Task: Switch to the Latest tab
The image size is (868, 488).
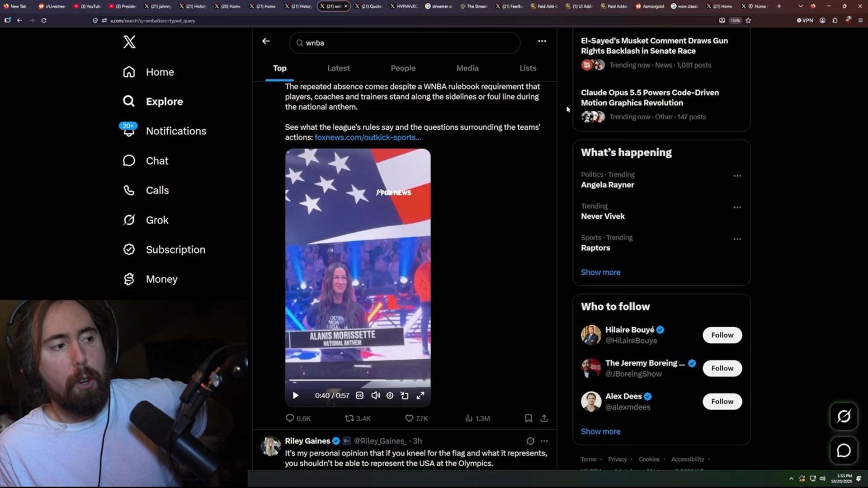Action: tap(339, 68)
